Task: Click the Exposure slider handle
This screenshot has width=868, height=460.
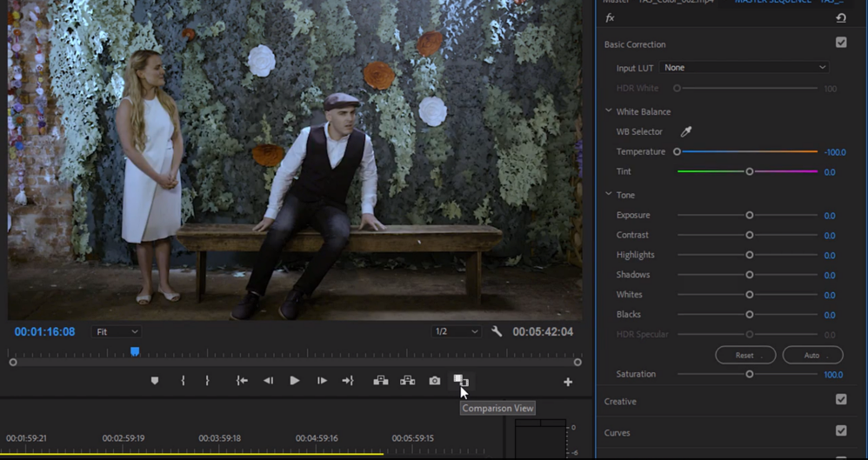Action: (x=750, y=215)
